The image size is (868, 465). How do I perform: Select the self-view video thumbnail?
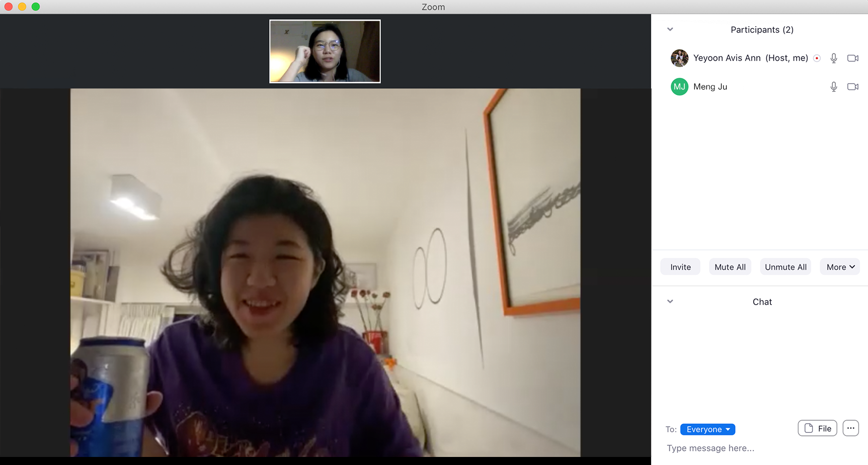point(325,51)
